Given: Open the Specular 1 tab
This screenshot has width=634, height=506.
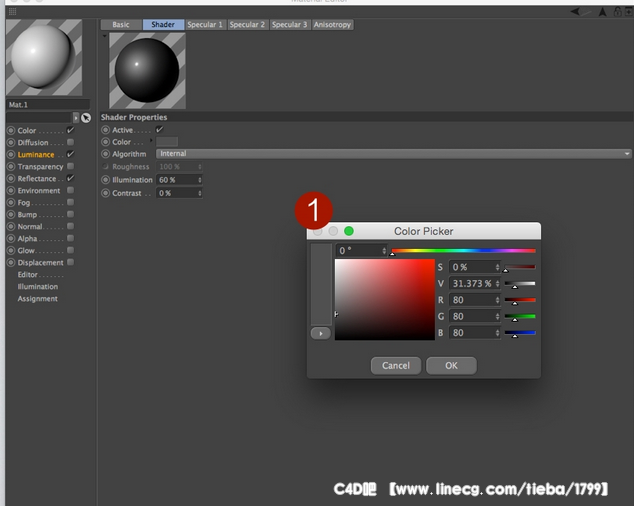Looking at the screenshot, I should (205, 25).
